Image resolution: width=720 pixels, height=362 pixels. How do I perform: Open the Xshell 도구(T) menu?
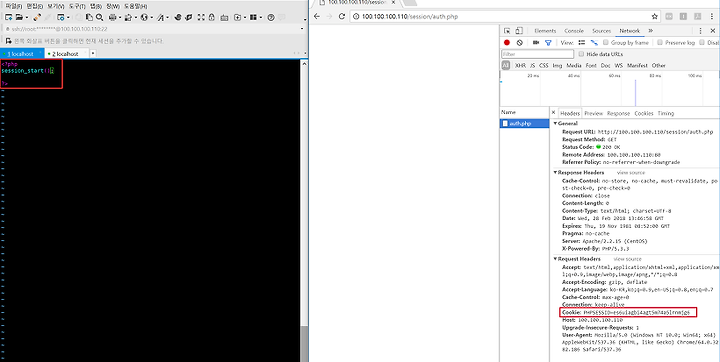77,6
